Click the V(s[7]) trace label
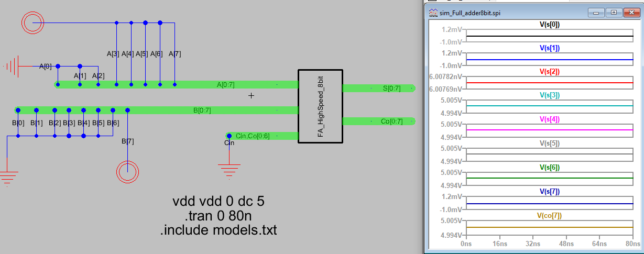This screenshot has width=644, height=254. (550, 192)
